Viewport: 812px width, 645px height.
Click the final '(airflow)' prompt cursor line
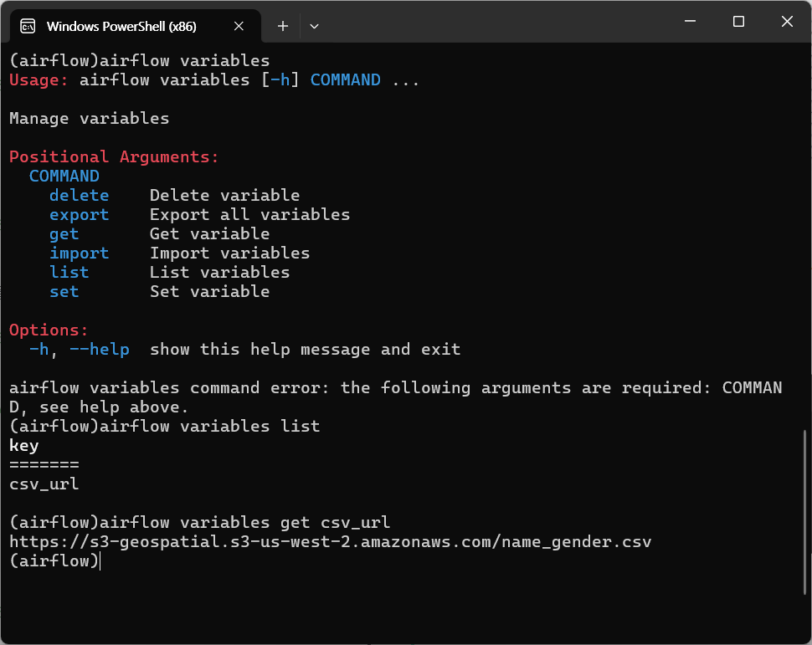pos(54,561)
